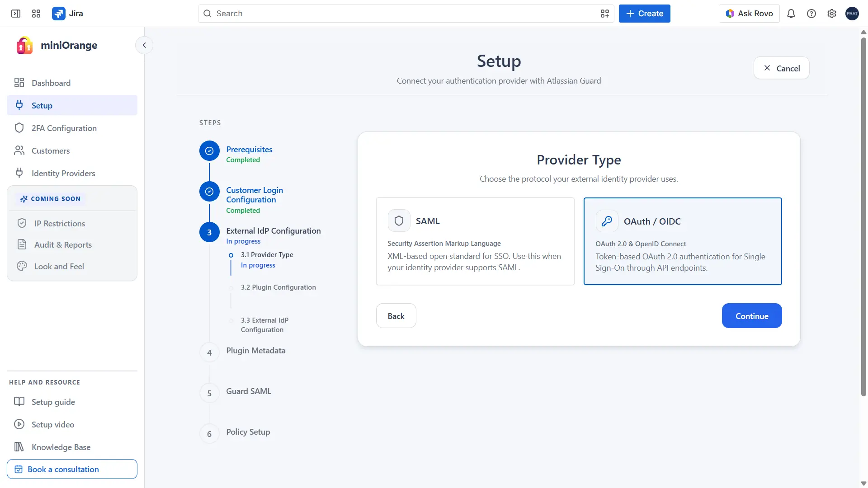The width and height of the screenshot is (868, 488).
Task: Click the Setup plug icon
Action: (x=19, y=105)
